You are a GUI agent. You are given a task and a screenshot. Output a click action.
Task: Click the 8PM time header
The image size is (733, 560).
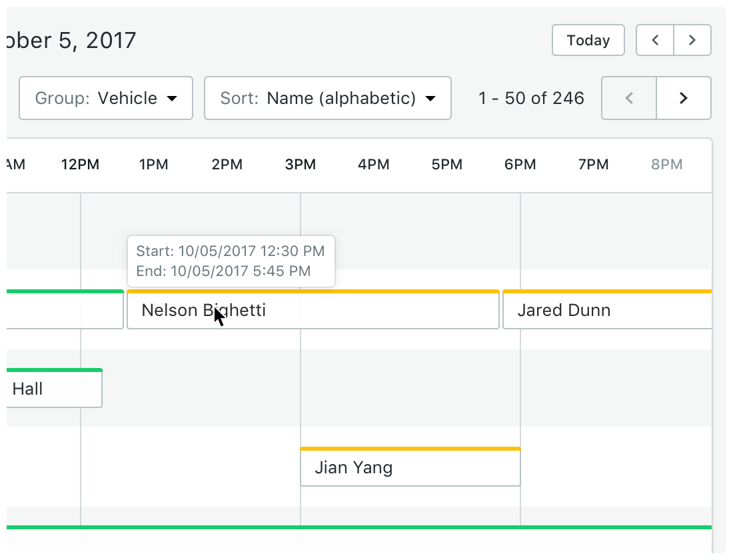click(666, 164)
